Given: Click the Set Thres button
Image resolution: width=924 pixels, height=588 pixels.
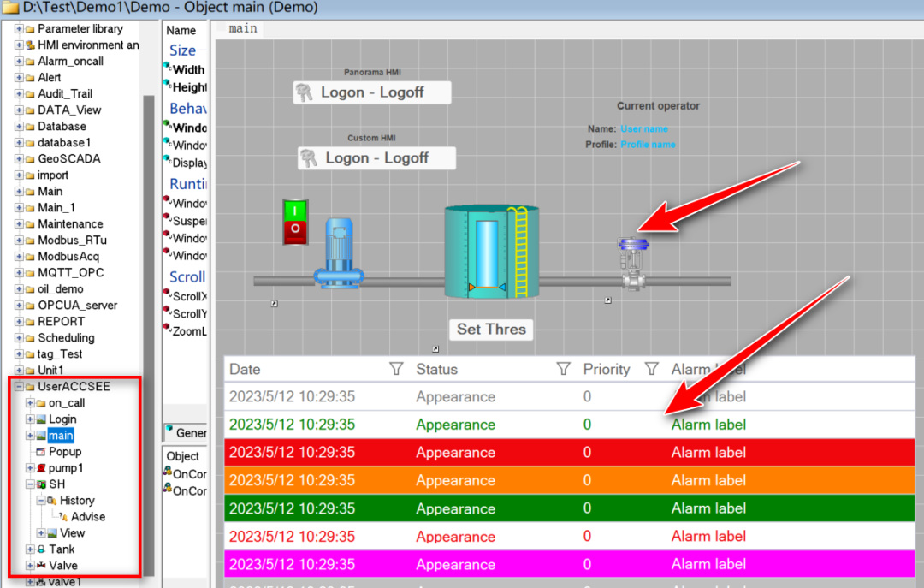Looking at the screenshot, I should coord(490,330).
